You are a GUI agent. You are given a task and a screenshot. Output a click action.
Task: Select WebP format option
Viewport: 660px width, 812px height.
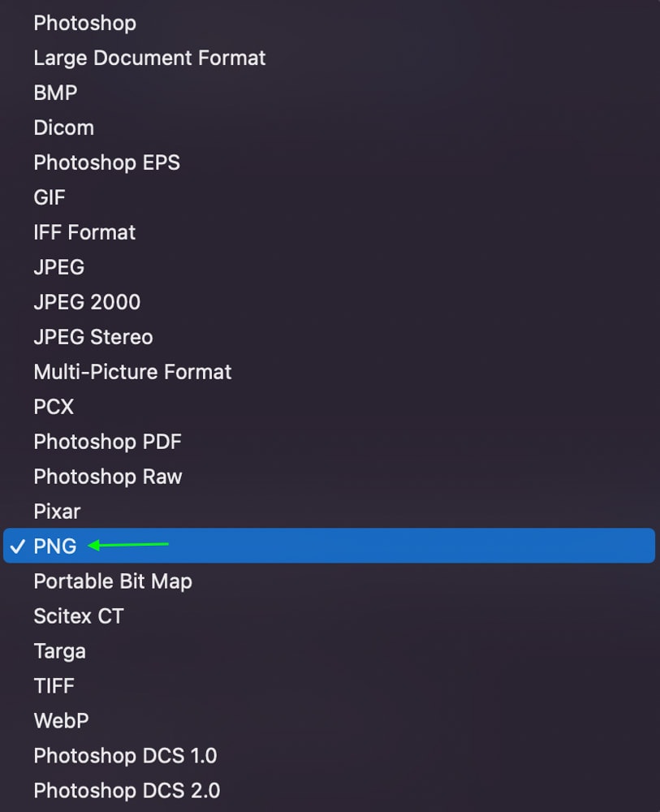point(330,721)
